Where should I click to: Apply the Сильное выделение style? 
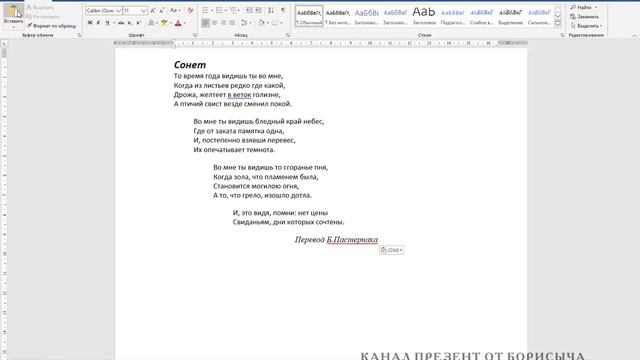click(539, 16)
